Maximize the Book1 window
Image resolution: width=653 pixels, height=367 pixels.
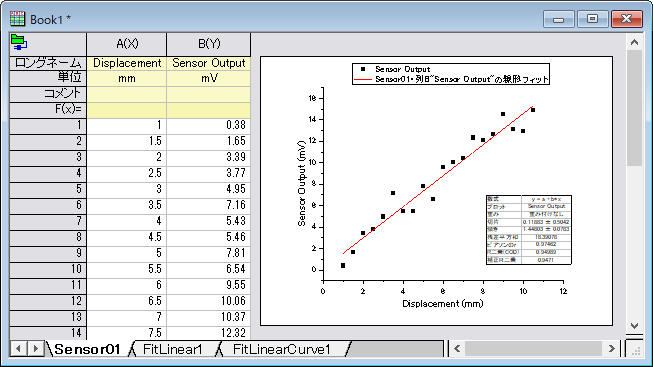(x=592, y=19)
